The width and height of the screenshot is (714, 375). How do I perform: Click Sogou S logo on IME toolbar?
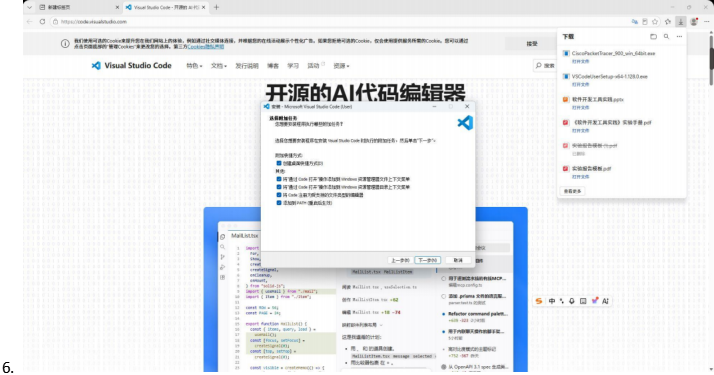coord(539,301)
